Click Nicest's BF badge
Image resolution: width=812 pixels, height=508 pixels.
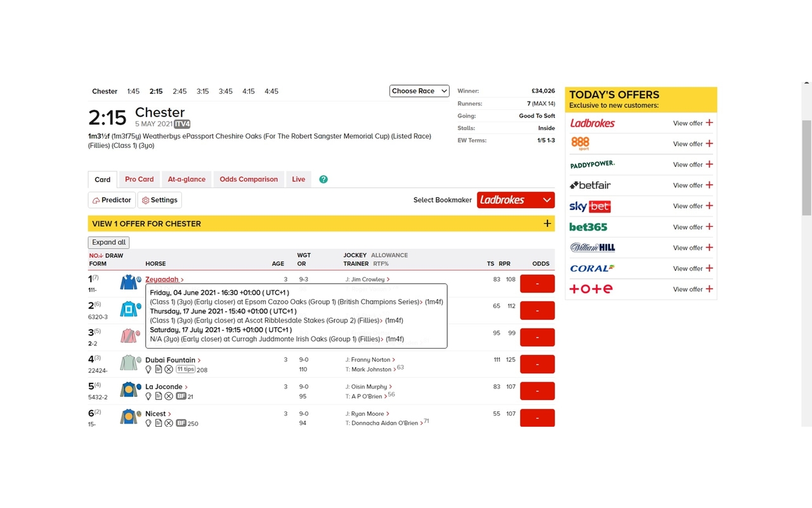tap(181, 423)
